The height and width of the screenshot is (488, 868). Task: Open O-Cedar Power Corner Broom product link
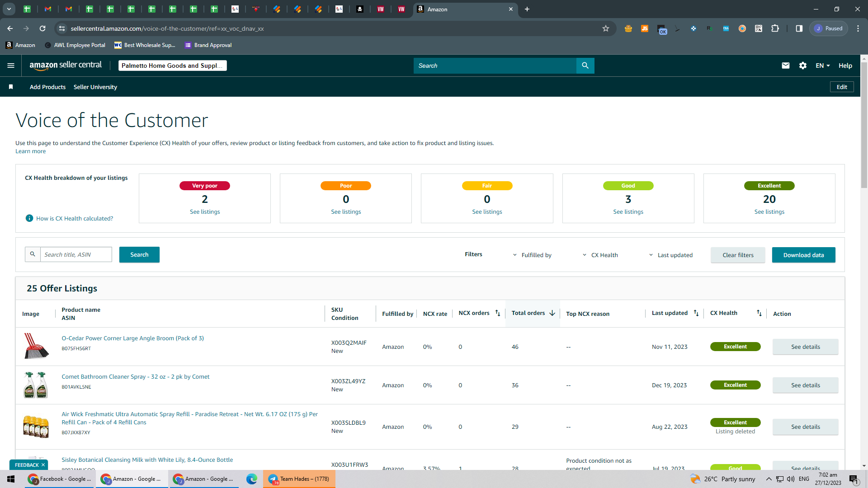click(132, 338)
